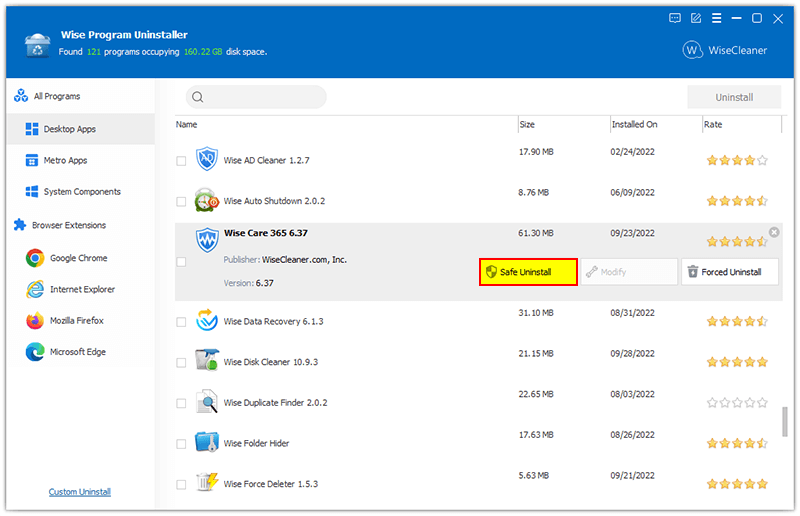The width and height of the screenshot is (800, 516).
Task: Click the Wise AD Cleaner shield icon
Action: click(207, 159)
